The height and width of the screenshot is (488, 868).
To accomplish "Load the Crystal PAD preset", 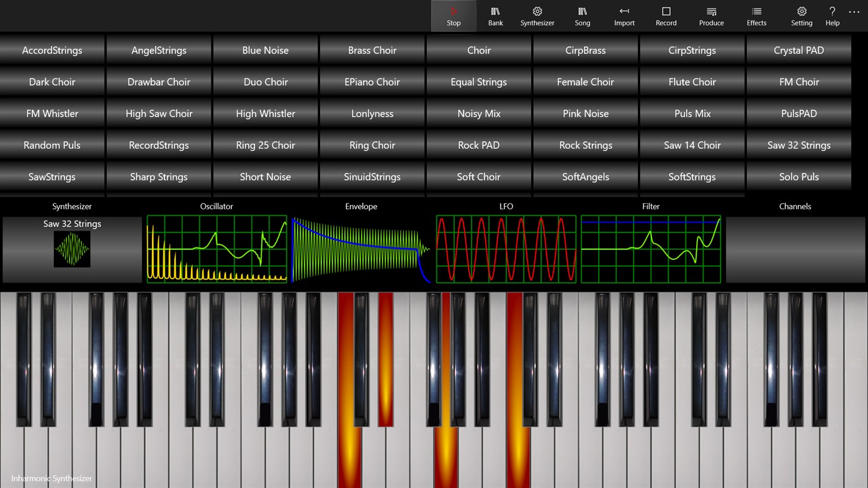I will [x=799, y=50].
